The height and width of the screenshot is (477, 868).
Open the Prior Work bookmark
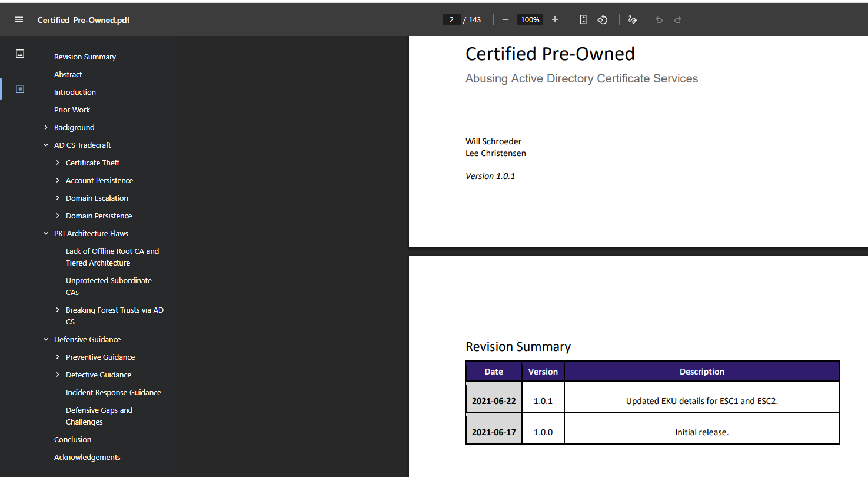(72, 110)
